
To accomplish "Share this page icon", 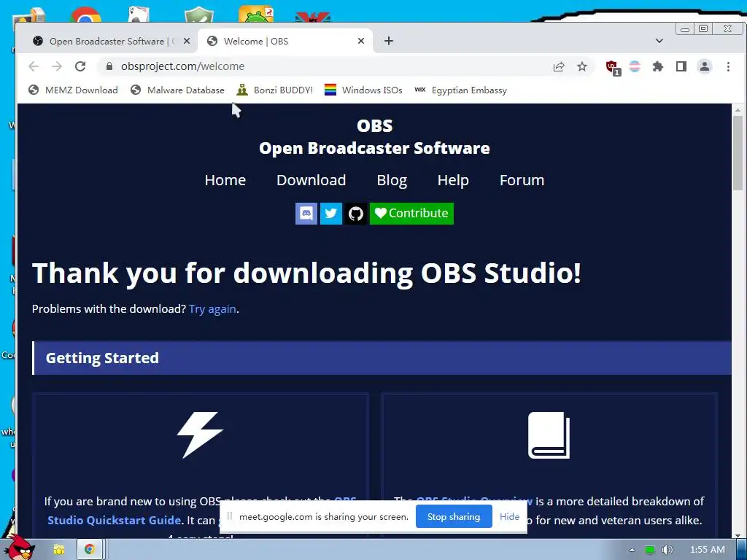I will 559,66.
